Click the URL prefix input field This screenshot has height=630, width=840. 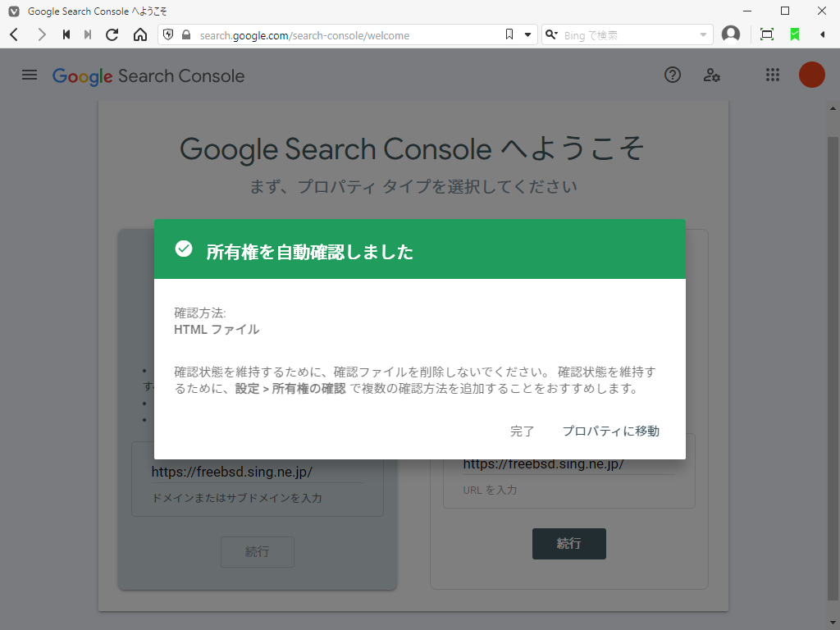coord(569,465)
